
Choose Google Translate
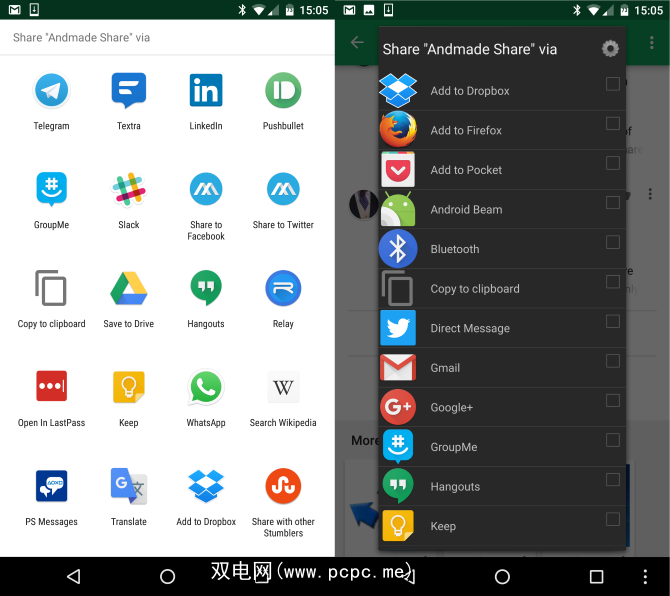[x=129, y=486]
